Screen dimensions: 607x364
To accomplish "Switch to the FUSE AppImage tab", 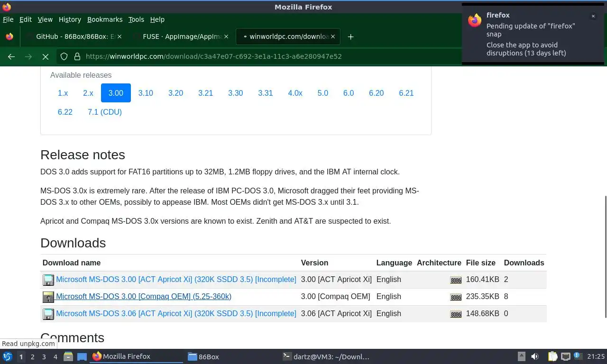I will pyautogui.click(x=180, y=36).
